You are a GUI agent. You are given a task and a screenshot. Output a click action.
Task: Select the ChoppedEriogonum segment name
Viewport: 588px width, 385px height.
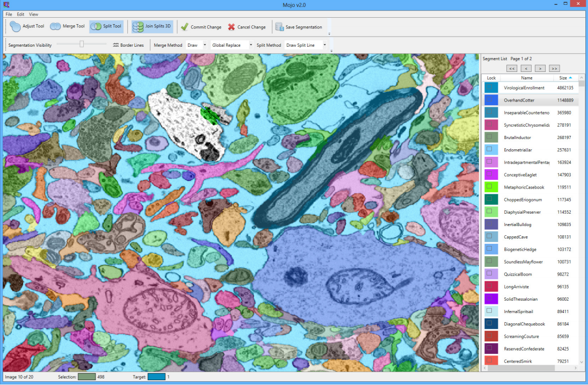(x=522, y=200)
